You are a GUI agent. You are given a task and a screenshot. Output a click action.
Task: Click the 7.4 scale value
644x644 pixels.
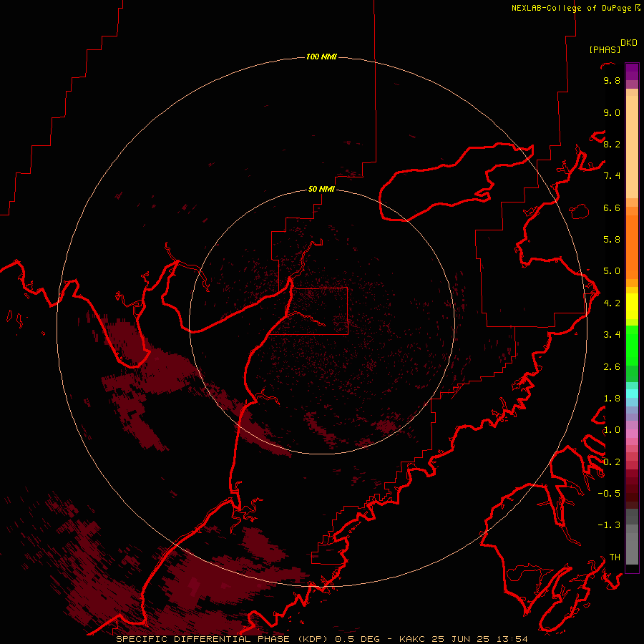point(612,176)
